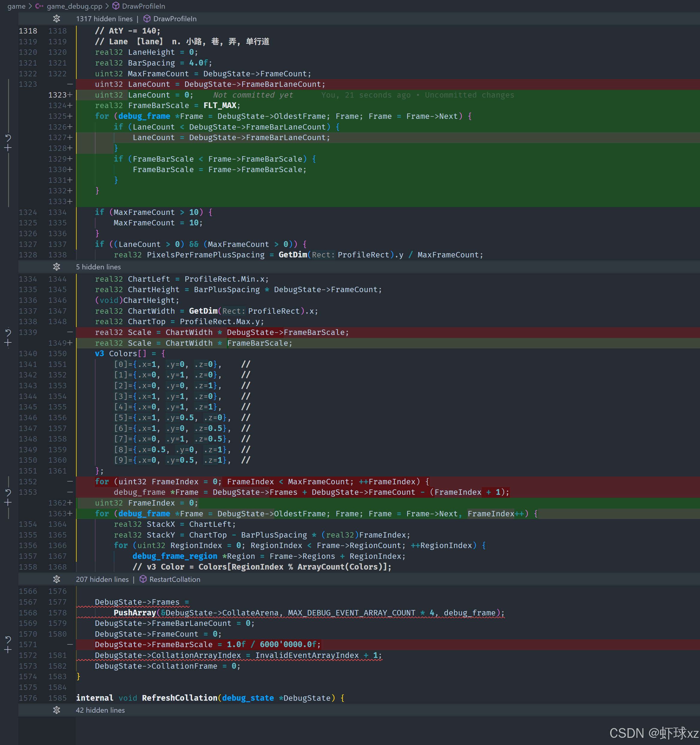Click the C++ file icon in breadcrumbs
Viewport: 700px width, 745px height.
coord(39,6)
